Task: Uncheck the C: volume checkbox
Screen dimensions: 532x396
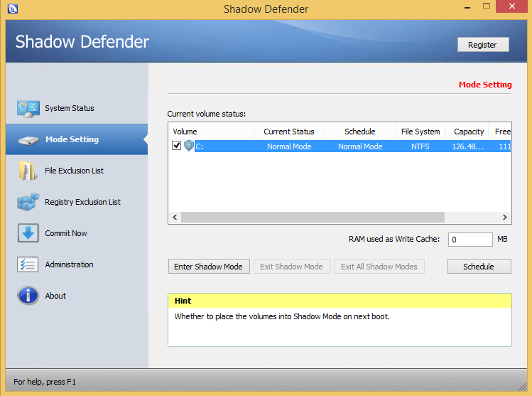Action: 176,146
